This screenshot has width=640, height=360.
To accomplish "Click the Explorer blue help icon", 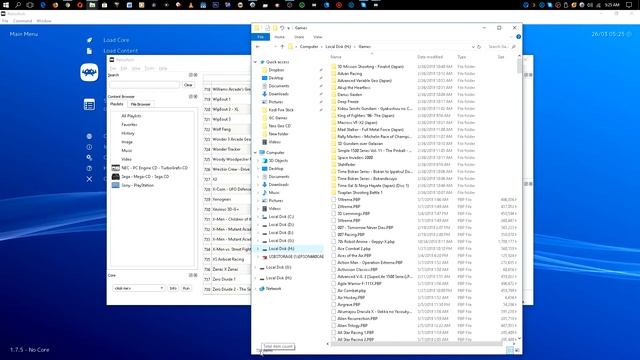I will point(518,37).
